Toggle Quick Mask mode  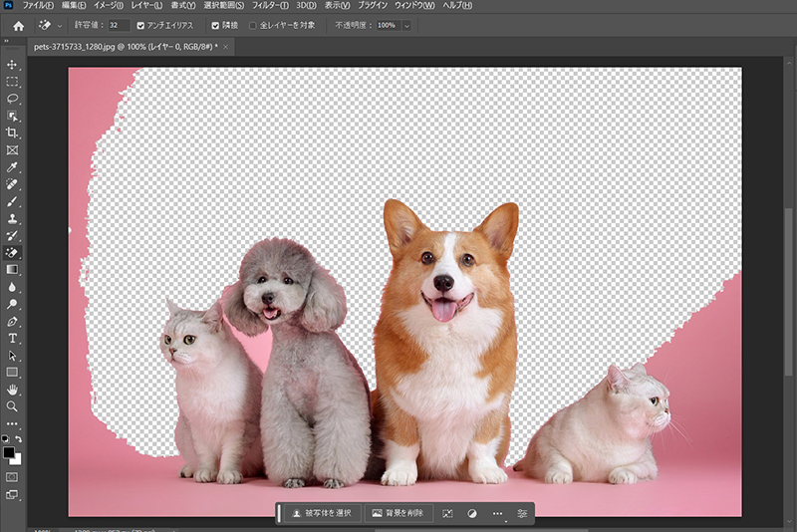point(12,477)
